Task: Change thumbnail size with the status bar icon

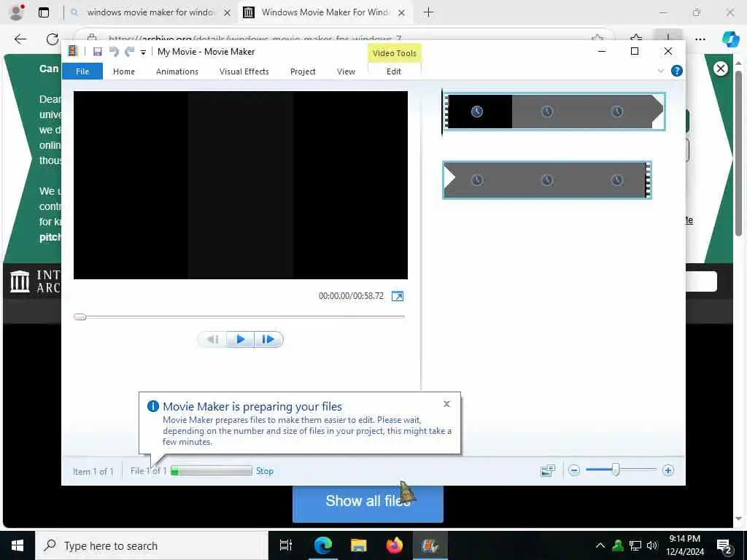Action: (548, 470)
